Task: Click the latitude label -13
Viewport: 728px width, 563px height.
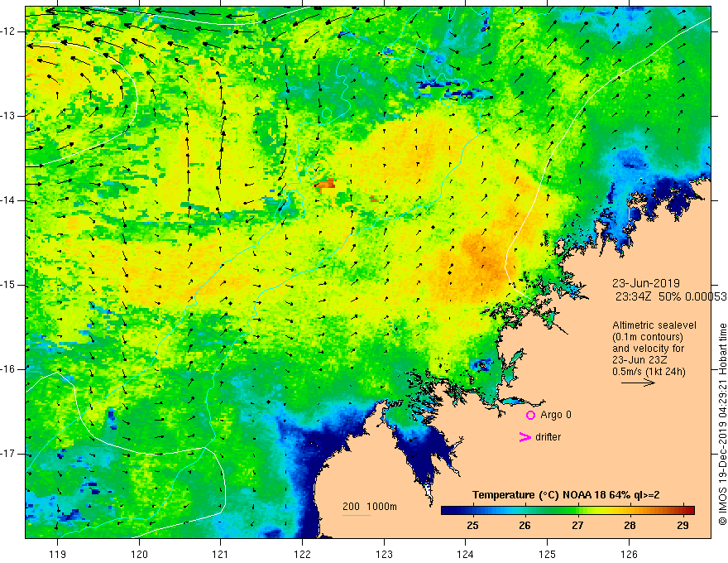Action: pyautogui.click(x=8, y=116)
